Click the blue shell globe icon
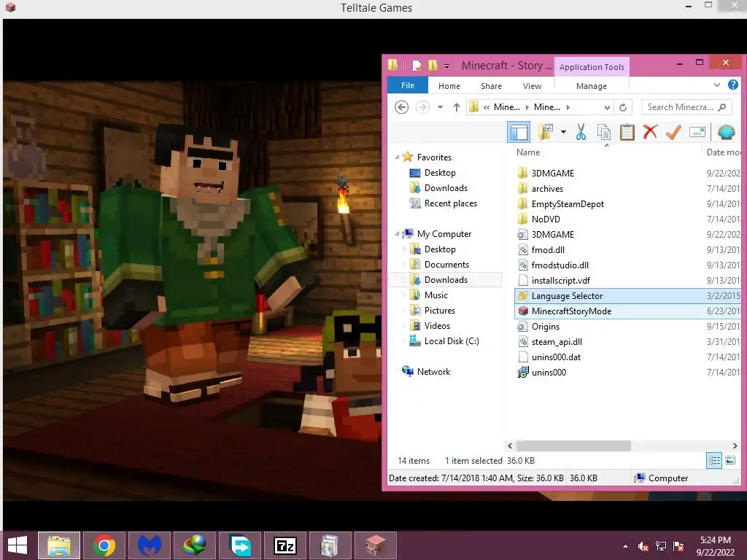 726,133
